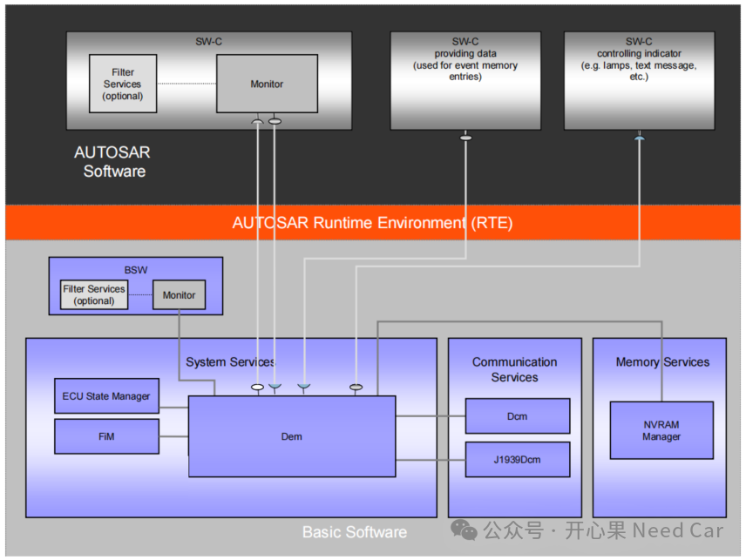Click the AUTOSAR Runtime Environment (RTE) bar
This screenshot has width=746, height=560.
click(x=373, y=222)
